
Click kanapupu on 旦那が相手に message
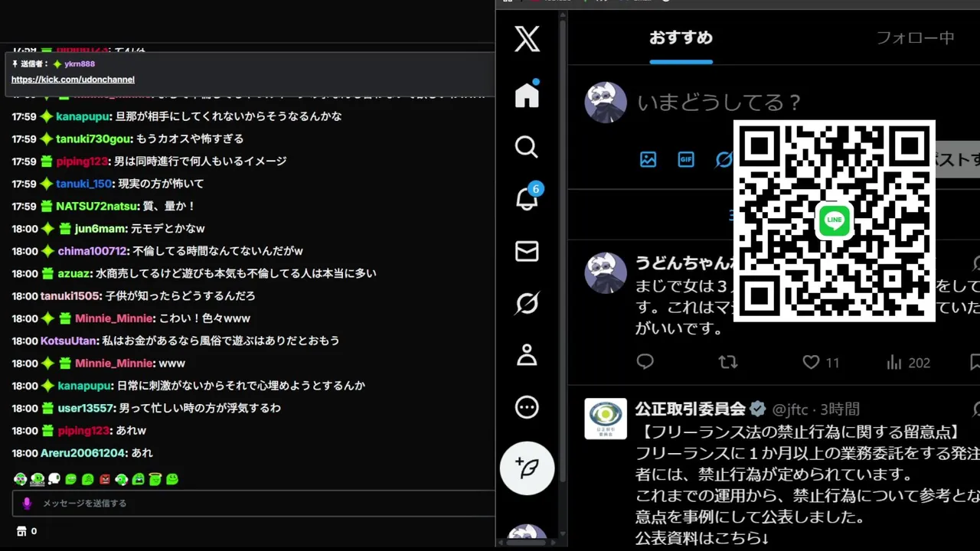tap(83, 116)
